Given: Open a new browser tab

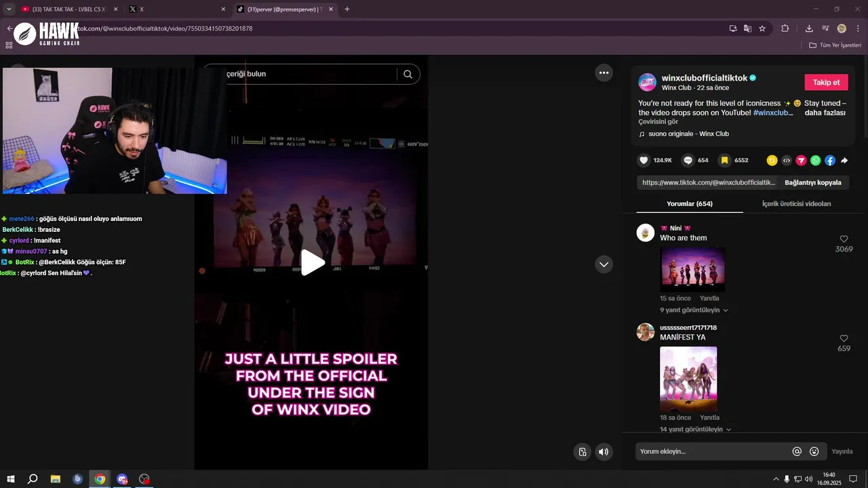Looking at the screenshot, I should tap(347, 9).
